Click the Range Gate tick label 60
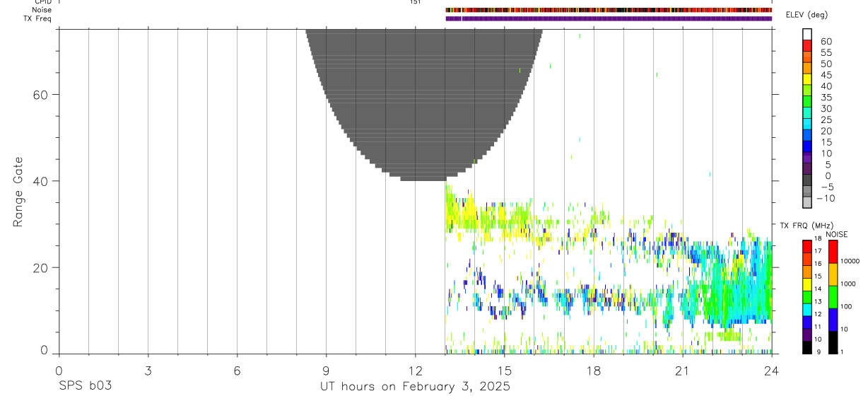Viewport: 868px width, 401px height. coord(40,95)
